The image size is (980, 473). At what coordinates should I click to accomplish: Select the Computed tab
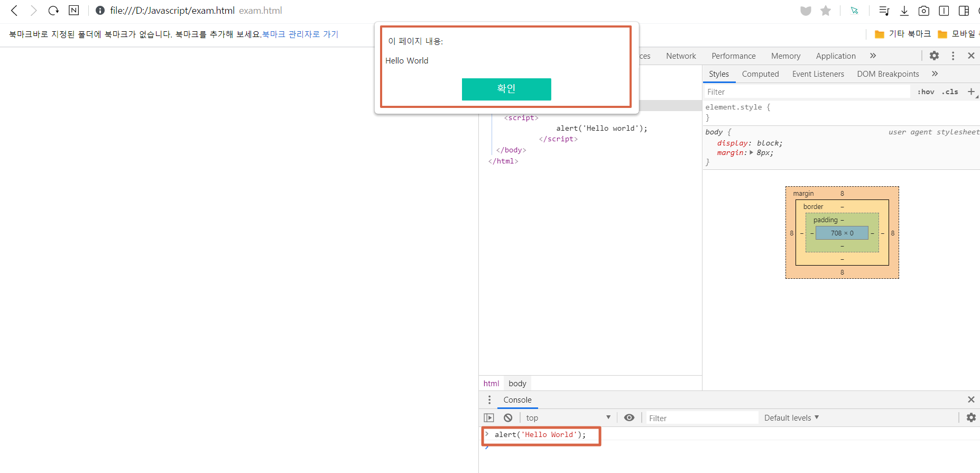(x=760, y=74)
